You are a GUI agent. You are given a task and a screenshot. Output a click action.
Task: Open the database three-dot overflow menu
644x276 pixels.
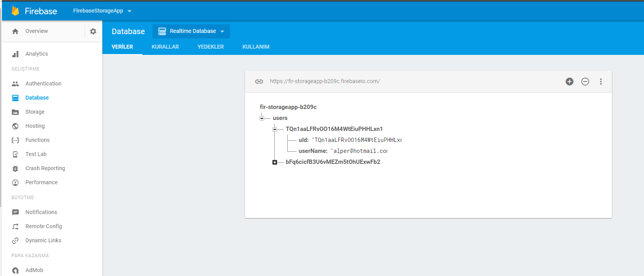click(601, 82)
